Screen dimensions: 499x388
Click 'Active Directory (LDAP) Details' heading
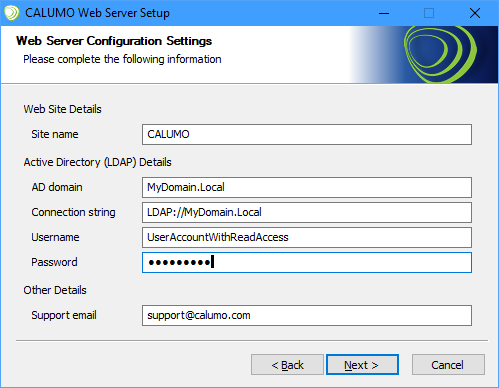[97, 162]
